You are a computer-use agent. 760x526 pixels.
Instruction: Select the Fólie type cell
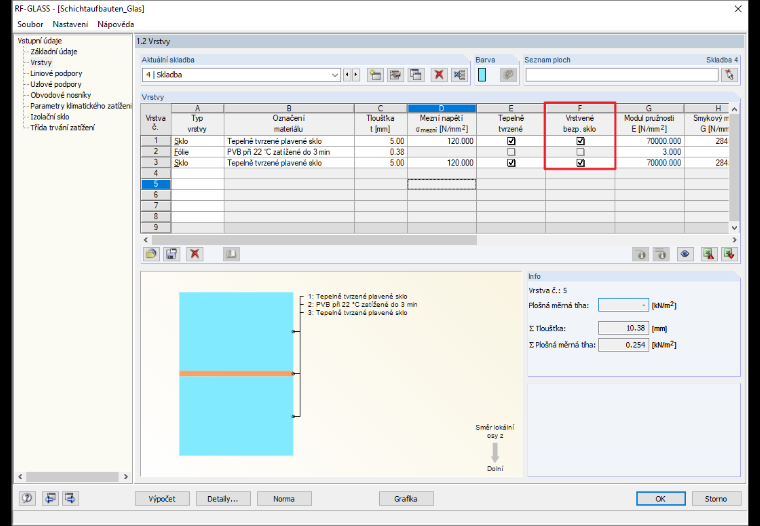click(x=197, y=152)
